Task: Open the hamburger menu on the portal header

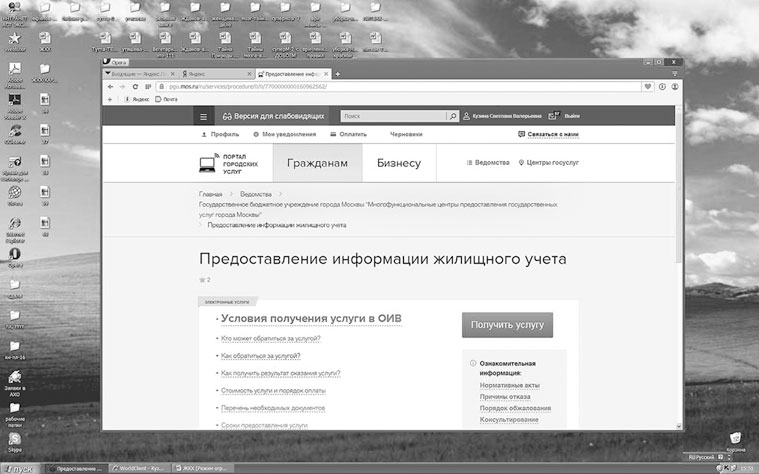Action: click(204, 116)
